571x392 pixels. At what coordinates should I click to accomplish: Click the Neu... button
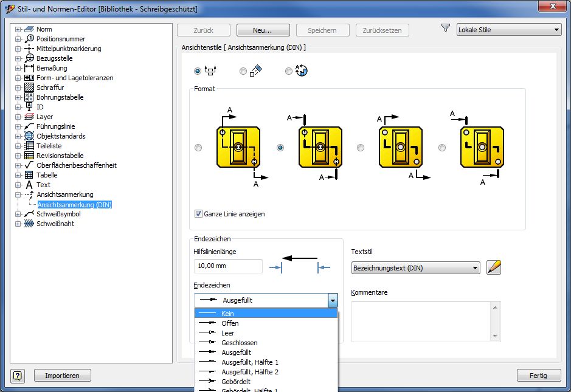pos(263,30)
